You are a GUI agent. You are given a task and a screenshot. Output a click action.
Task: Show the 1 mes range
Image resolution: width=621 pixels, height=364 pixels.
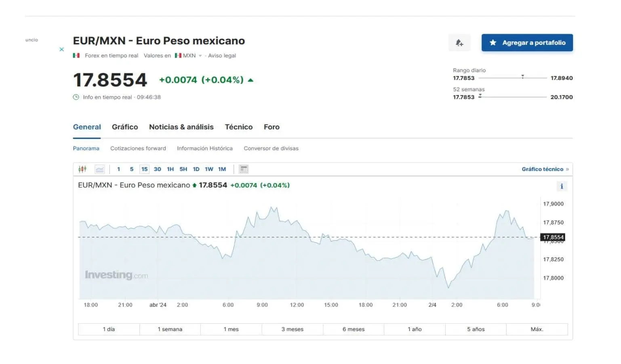(231, 329)
